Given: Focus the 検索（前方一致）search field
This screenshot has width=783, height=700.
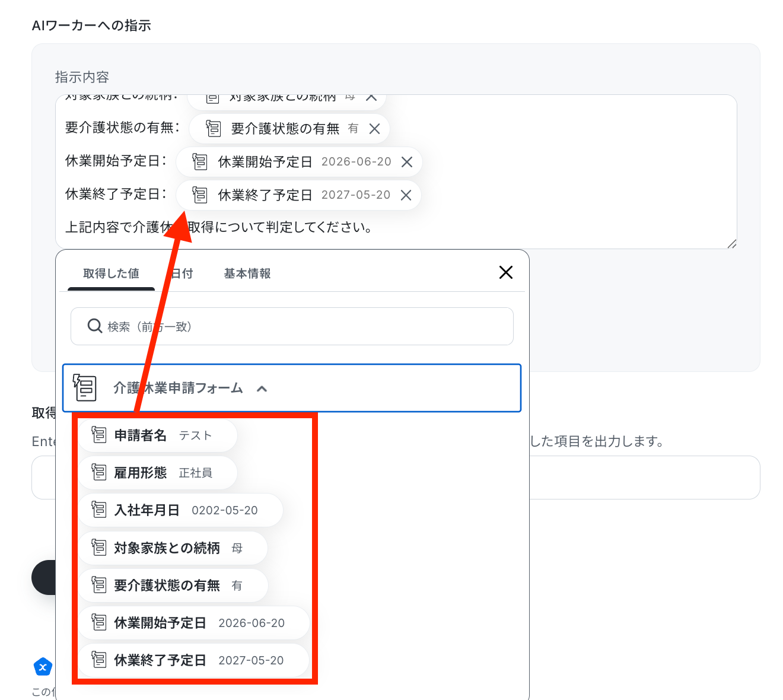Looking at the screenshot, I should (x=292, y=326).
